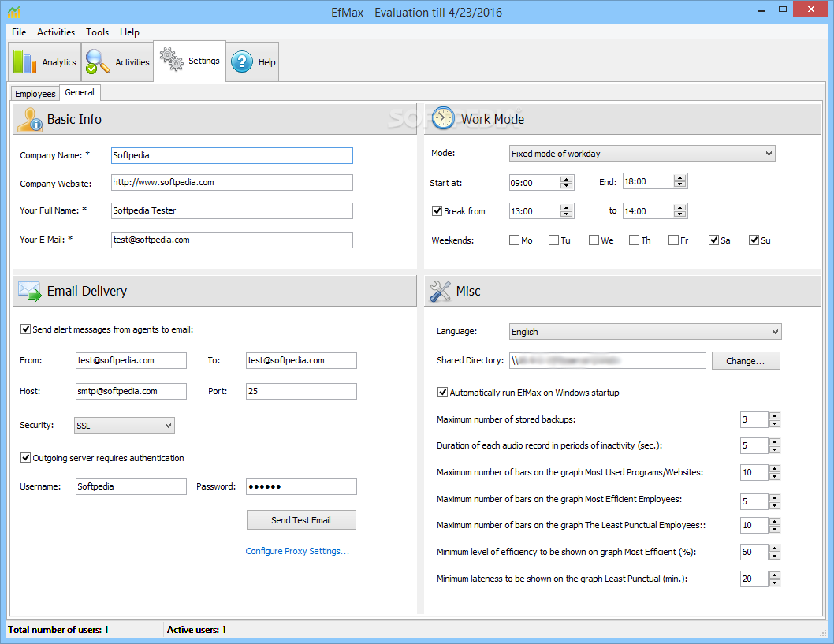834x644 pixels.
Task: Click the Shared Directory path field
Action: click(608, 360)
